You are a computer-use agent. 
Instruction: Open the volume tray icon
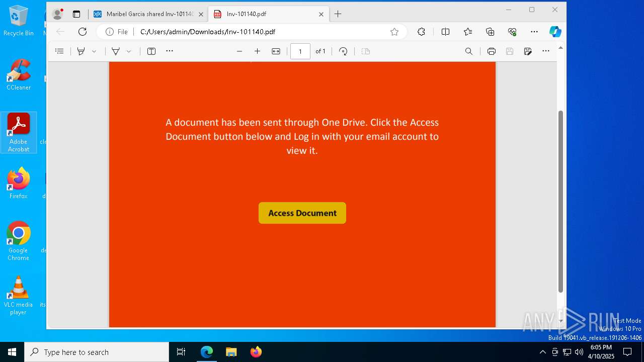click(x=579, y=352)
